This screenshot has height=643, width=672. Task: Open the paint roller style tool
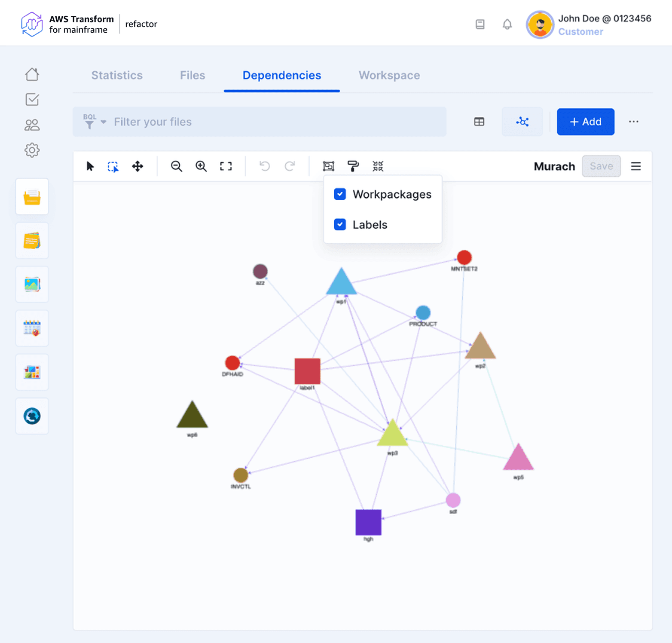[353, 166]
